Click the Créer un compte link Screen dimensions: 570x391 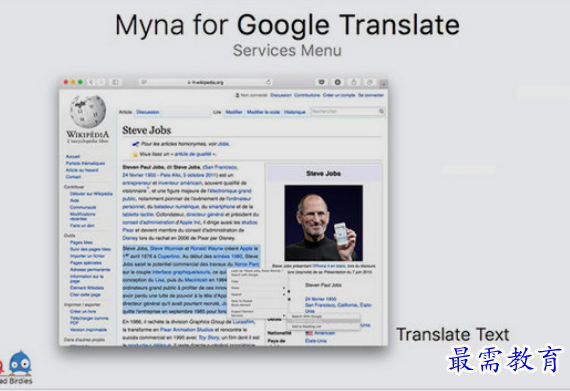point(339,95)
